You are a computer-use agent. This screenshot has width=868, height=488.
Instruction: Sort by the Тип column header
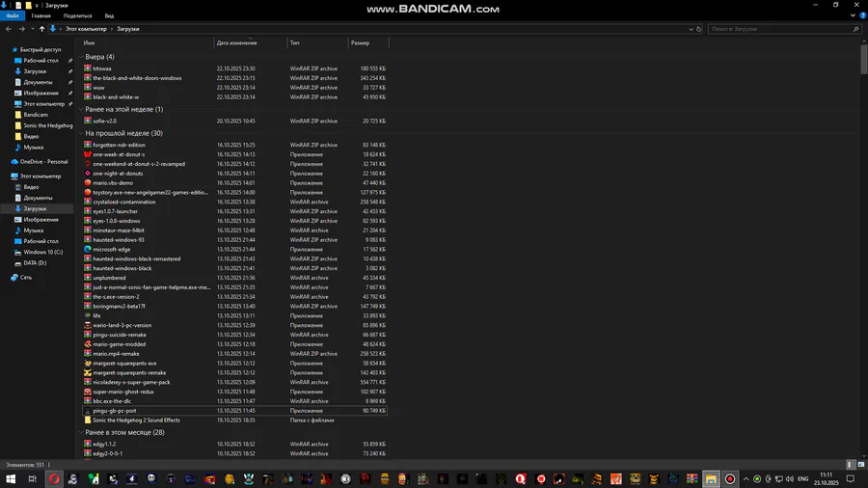[x=317, y=42]
